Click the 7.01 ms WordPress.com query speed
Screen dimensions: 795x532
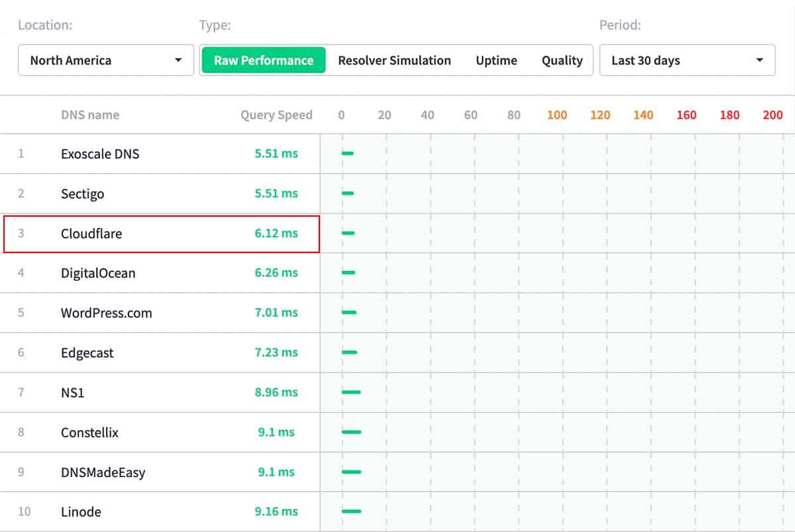(276, 313)
